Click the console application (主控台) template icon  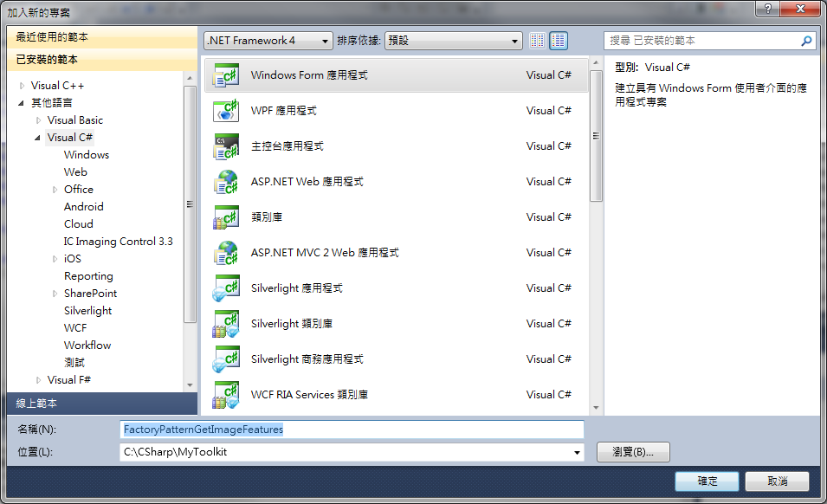(x=226, y=146)
